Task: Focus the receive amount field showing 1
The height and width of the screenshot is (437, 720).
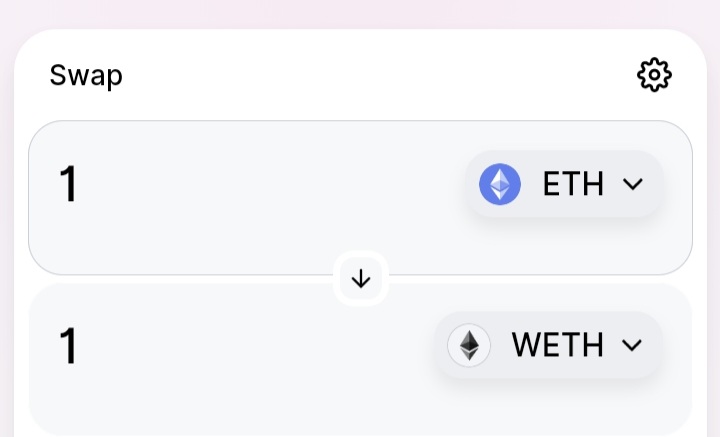Action: (68, 347)
